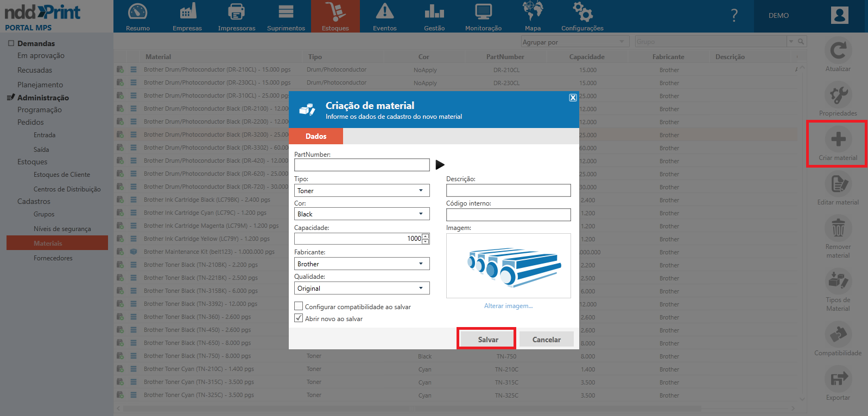Click into the Descrição text field
The width and height of the screenshot is (868, 416).
point(508,190)
